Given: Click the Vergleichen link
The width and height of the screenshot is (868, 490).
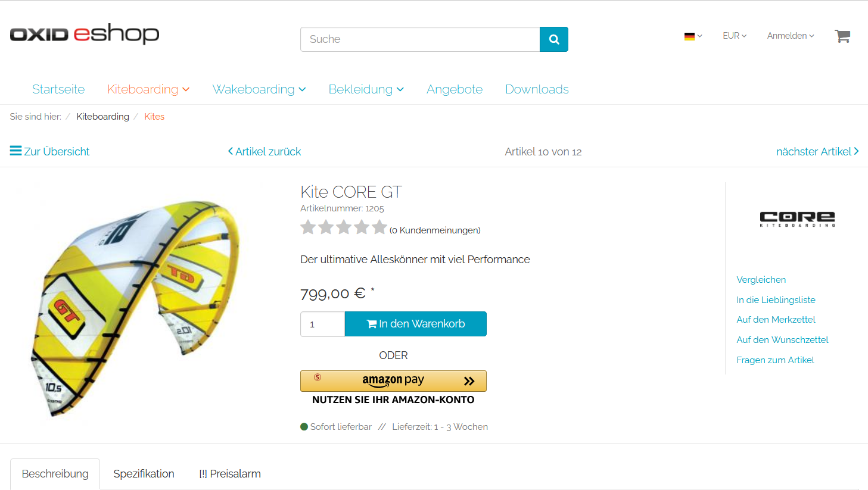Looking at the screenshot, I should coord(761,280).
